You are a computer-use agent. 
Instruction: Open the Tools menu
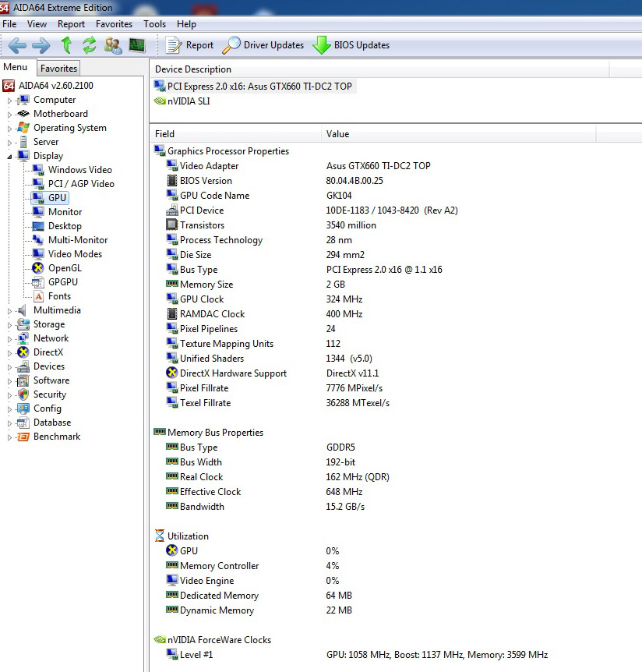(x=154, y=23)
